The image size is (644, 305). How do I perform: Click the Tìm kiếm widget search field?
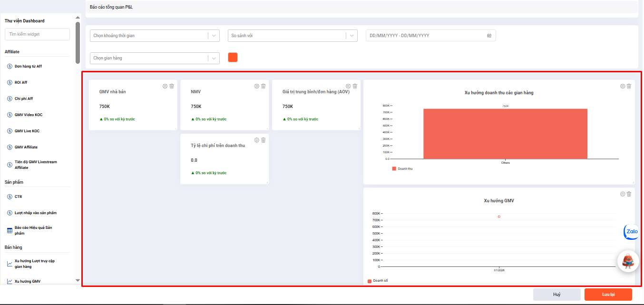pos(37,34)
